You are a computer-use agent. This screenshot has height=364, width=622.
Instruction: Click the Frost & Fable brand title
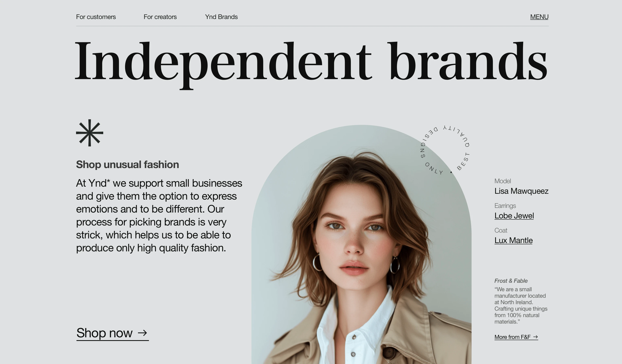click(511, 281)
